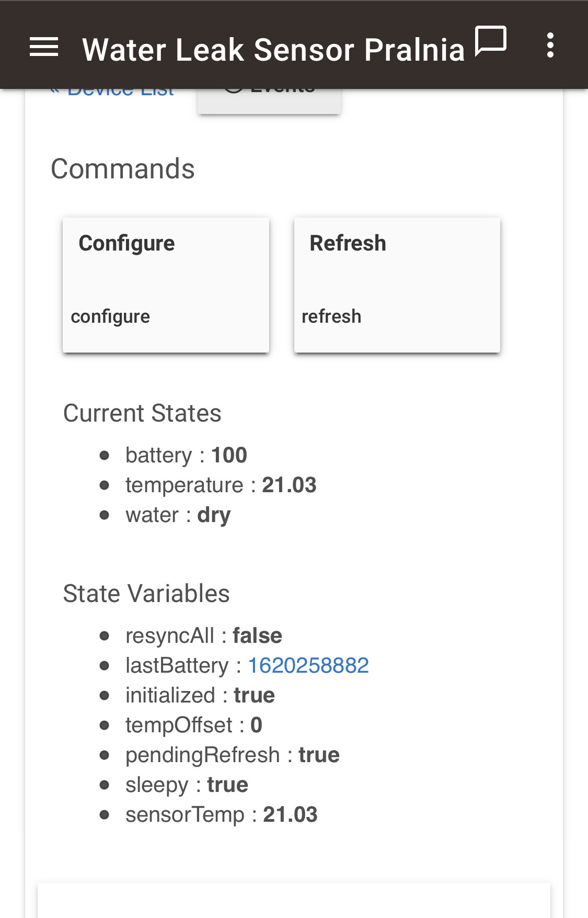
Task: Select the temperature state value 21.03
Action: pyautogui.click(x=289, y=485)
